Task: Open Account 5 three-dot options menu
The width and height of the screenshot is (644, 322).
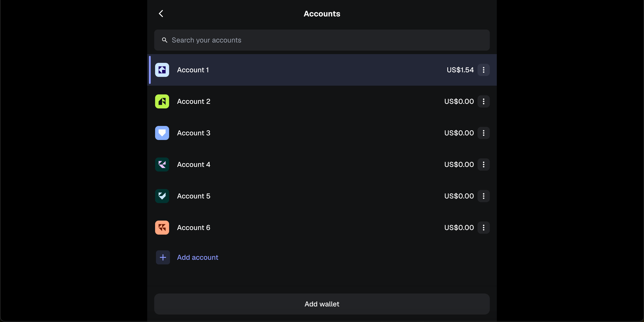Action: tap(483, 196)
